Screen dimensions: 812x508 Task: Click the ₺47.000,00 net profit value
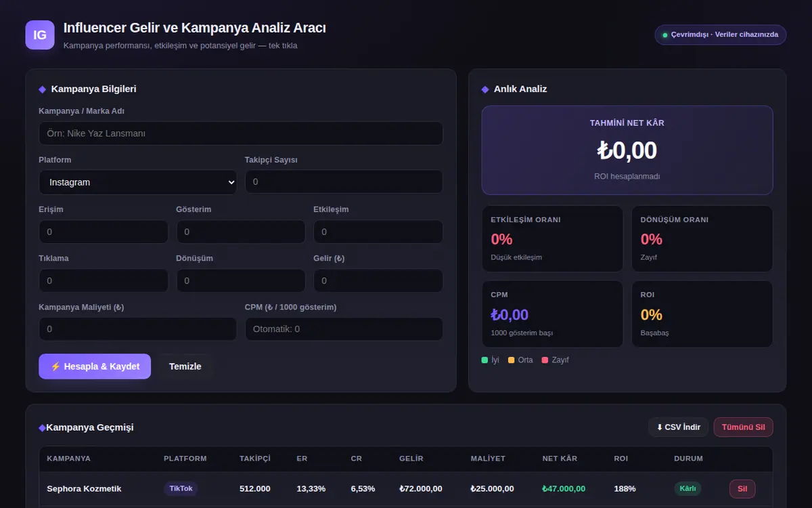564,489
